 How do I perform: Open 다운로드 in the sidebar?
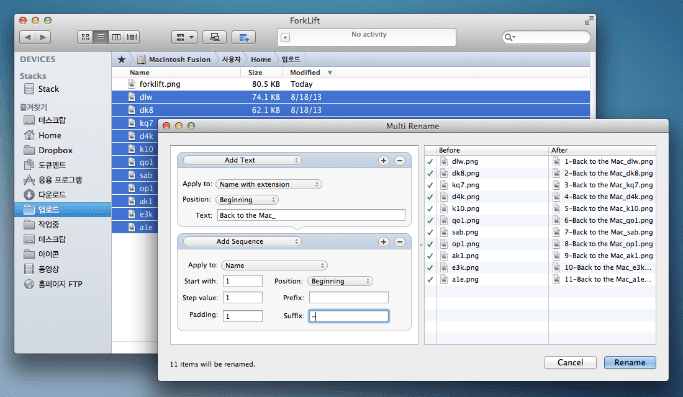pyautogui.click(x=44, y=194)
